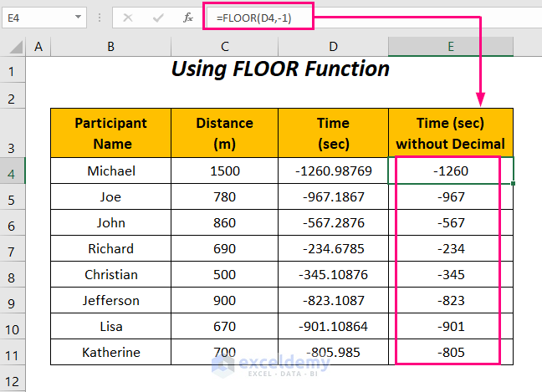Click the time cell -823.1087

(333, 300)
